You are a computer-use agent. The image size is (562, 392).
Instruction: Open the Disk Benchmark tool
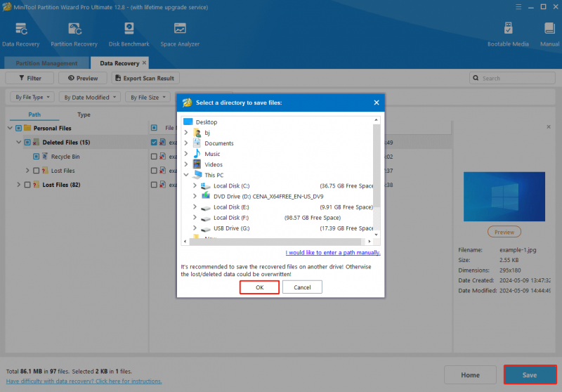(x=129, y=34)
